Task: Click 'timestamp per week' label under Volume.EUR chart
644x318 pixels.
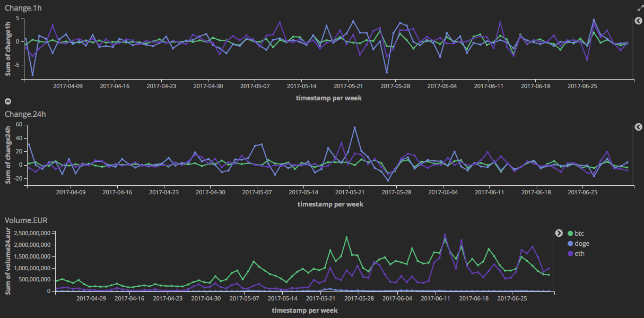Action: tap(304, 310)
